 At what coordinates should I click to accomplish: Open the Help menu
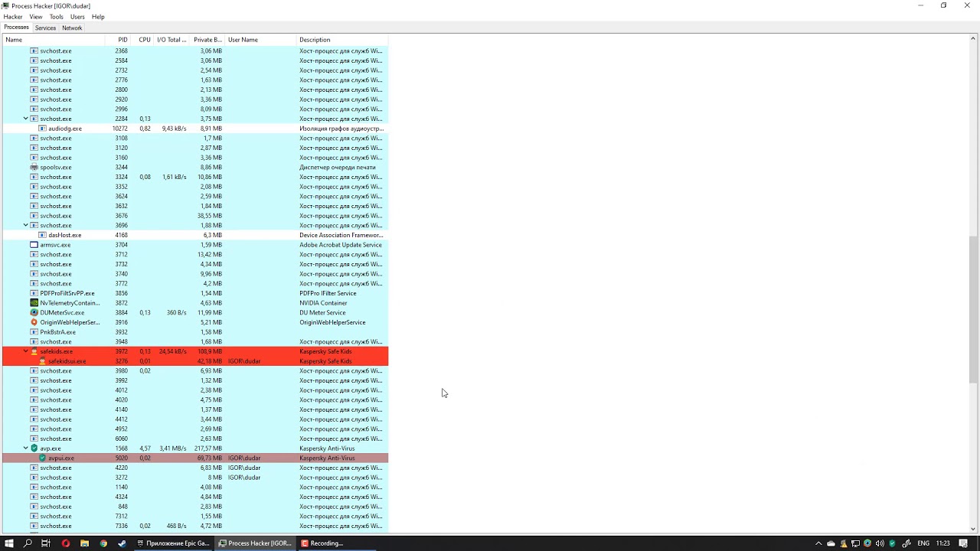tap(98, 17)
